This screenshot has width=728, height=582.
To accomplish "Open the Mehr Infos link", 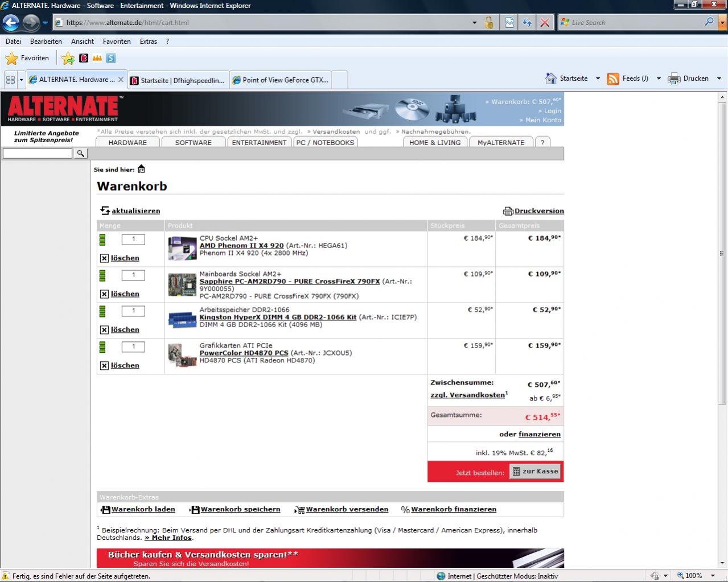I will click(x=168, y=538).
